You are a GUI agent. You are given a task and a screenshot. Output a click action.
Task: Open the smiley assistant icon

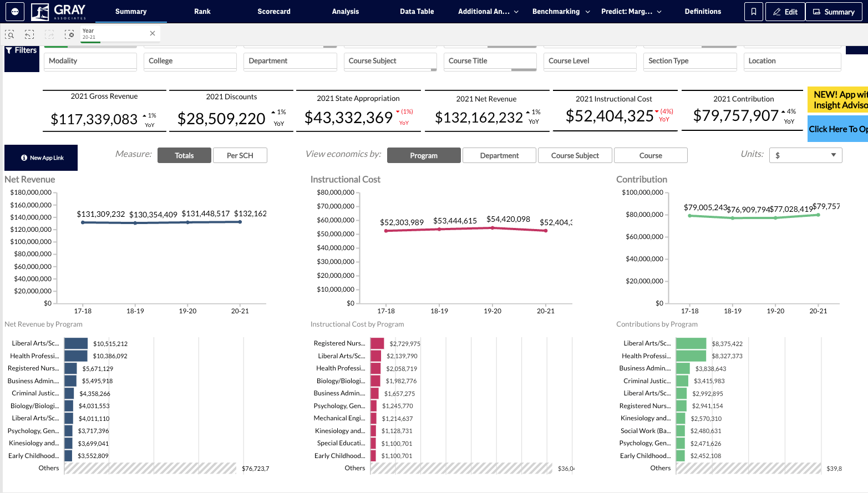tap(15, 11)
